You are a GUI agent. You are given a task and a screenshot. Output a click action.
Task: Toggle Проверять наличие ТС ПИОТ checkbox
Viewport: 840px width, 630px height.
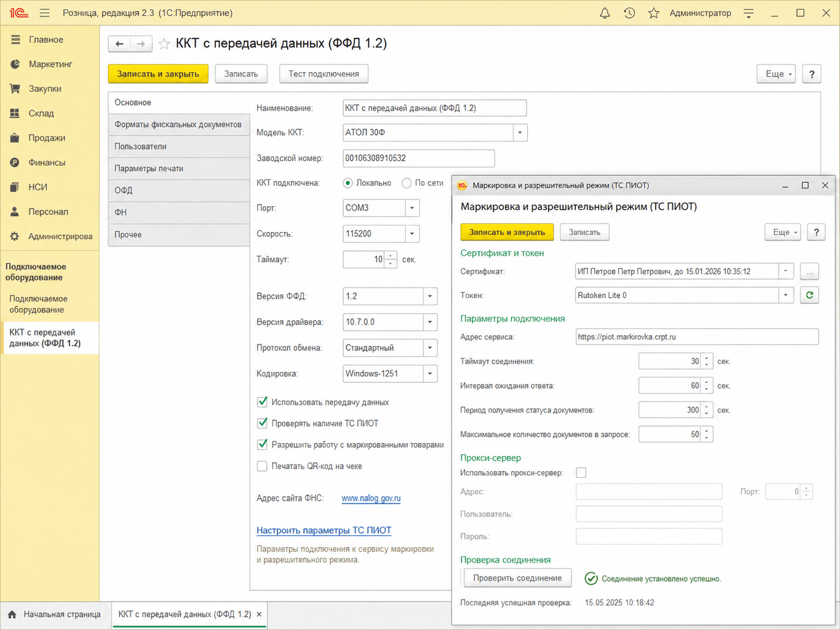262,423
